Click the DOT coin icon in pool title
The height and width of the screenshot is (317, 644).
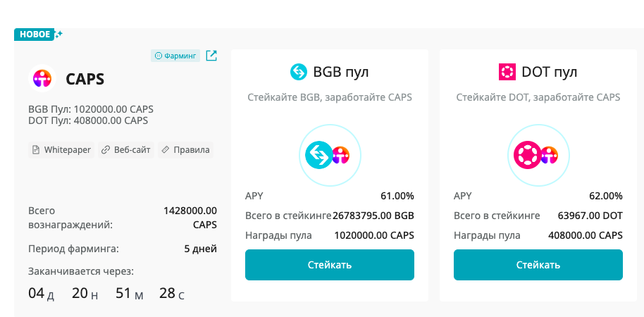click(507, 72)
